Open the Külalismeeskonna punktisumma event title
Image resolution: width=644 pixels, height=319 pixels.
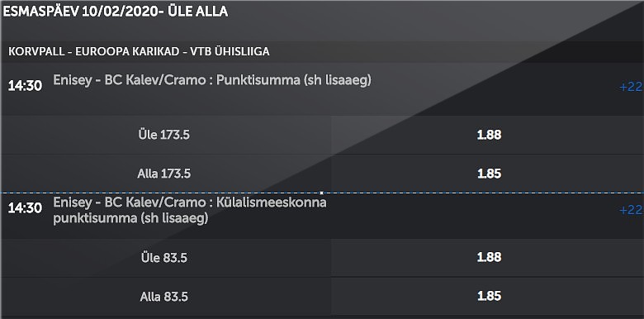tap(190, 210)
